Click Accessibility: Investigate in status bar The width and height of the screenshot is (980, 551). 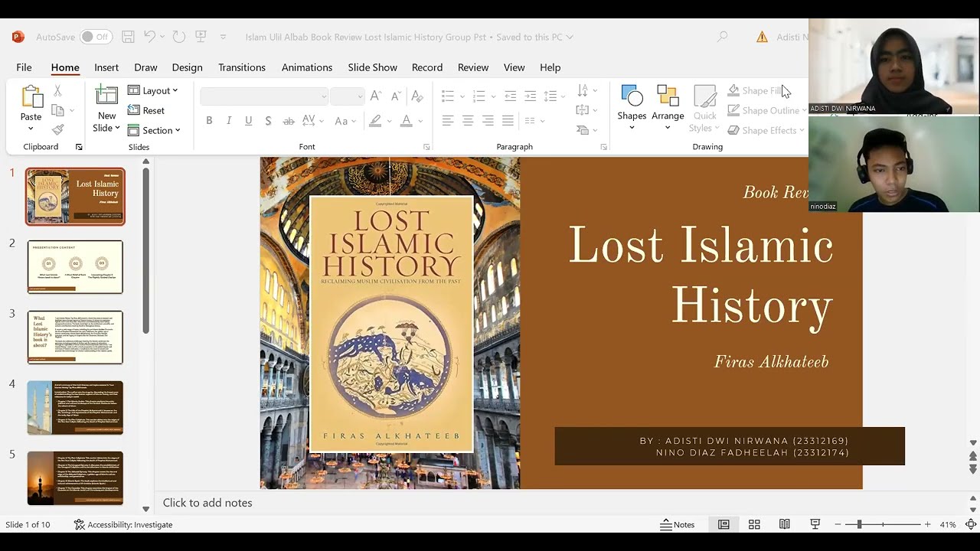[x=123, y=524]
